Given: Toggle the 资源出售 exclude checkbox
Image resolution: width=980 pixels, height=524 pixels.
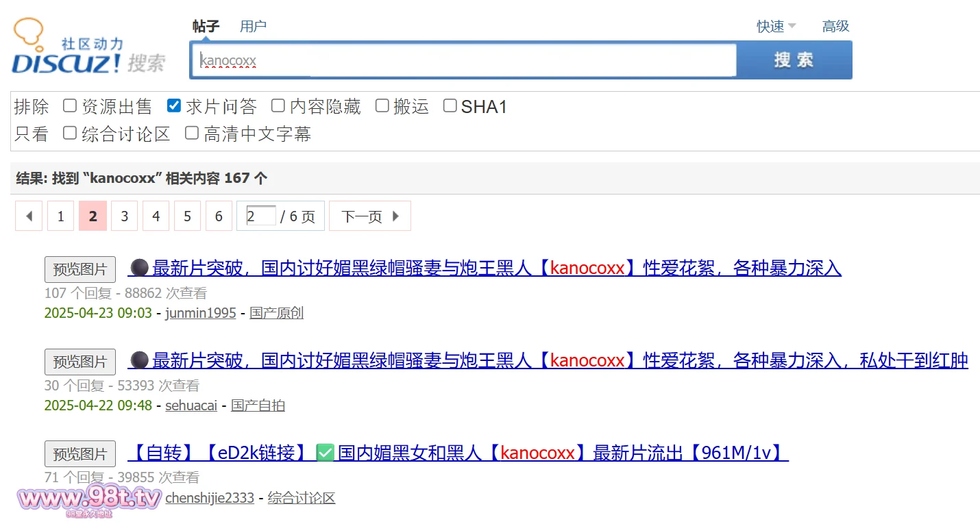Looking at the screenshot, I should (x=70, y=105).
